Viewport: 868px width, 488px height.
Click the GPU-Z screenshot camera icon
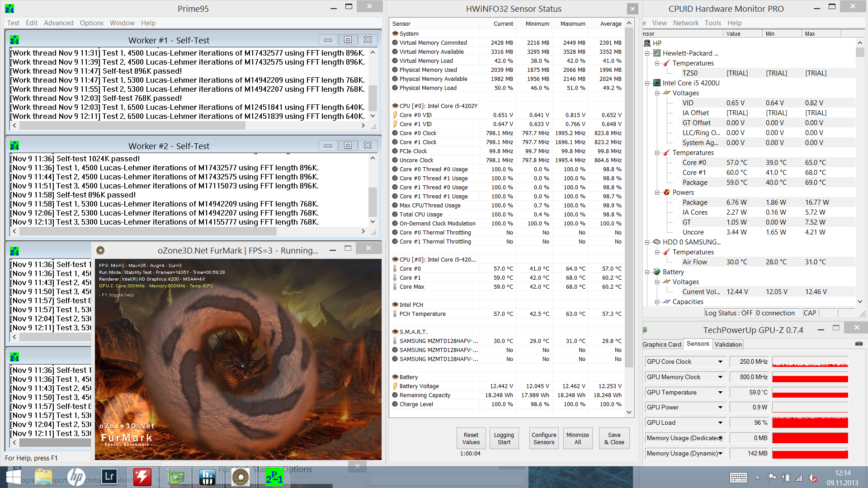pyautogui.click(x=859, y=344)
